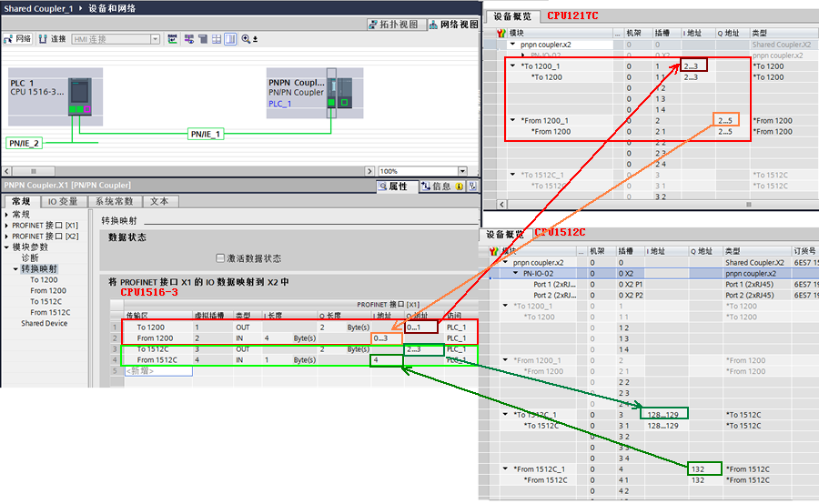
Task: Open the 100% zoom level dropdown
Action: [x=462, y=171]
